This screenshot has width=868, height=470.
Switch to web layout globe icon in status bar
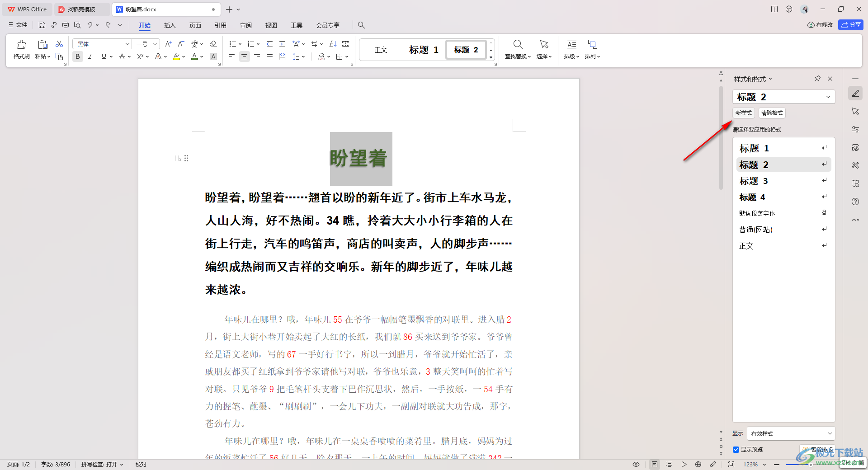point(698,464)
